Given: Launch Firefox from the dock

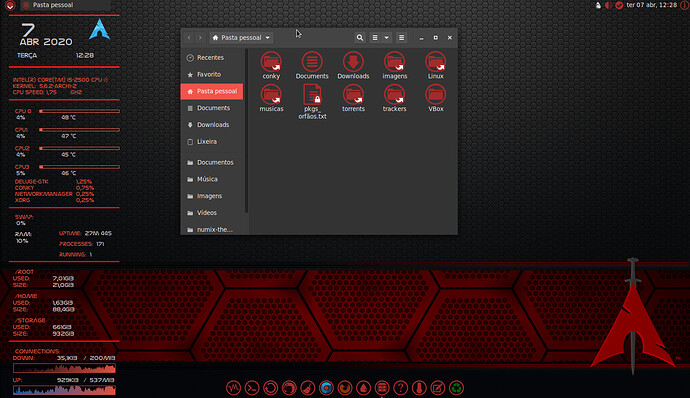Looking at the screenshot, I should point(345,388).
